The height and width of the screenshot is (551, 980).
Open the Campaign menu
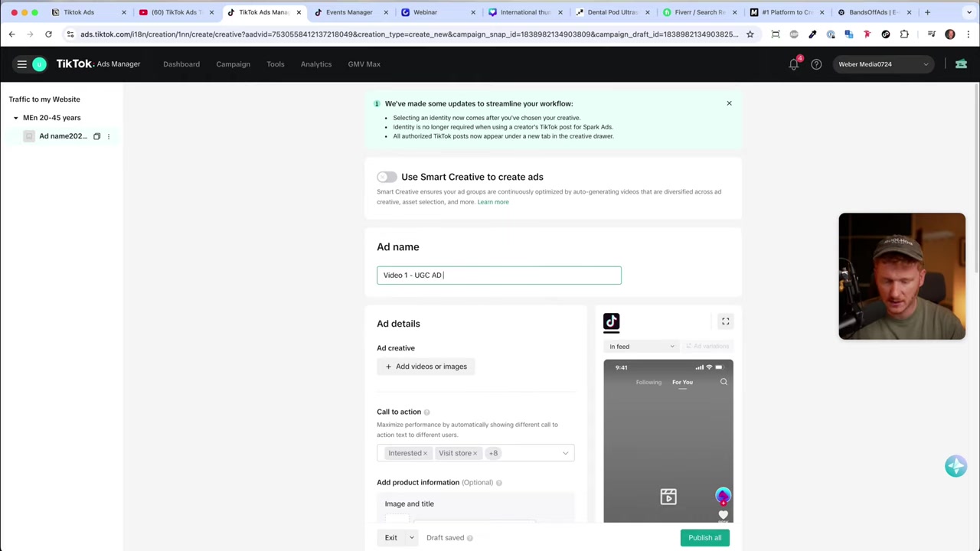pyautogui.click(x=233, y=64)
